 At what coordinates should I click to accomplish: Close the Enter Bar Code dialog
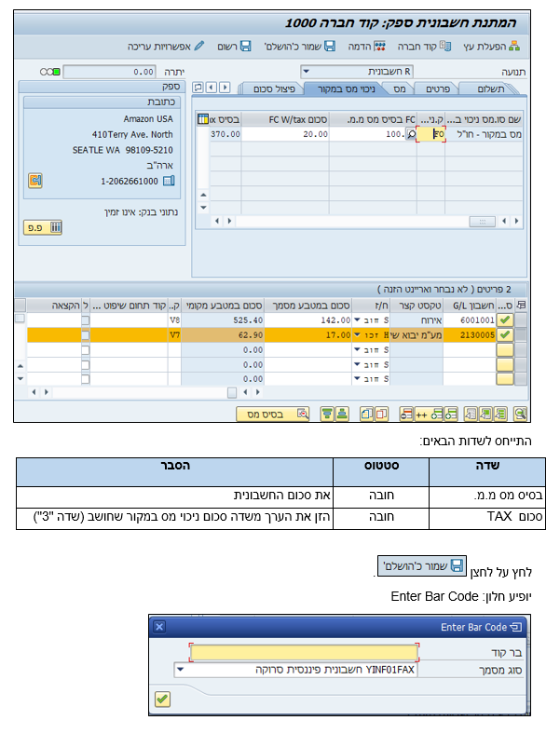tap(159, 627)
